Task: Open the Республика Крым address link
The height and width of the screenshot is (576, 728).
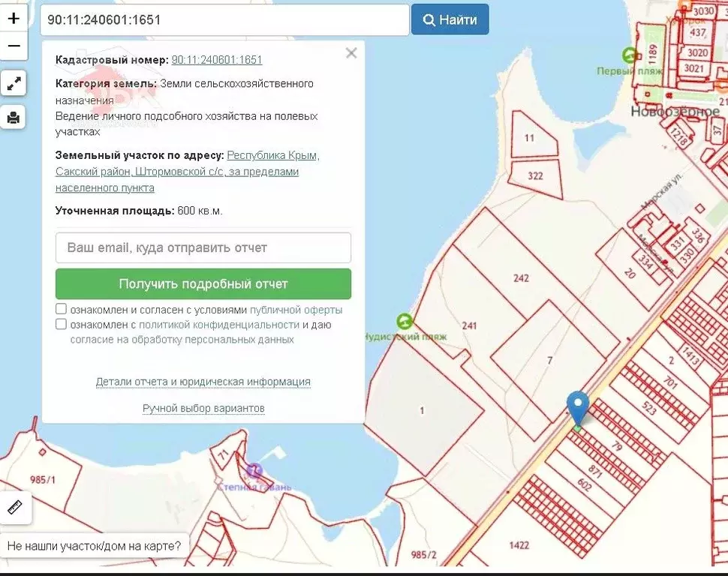Action: [188, 172]
